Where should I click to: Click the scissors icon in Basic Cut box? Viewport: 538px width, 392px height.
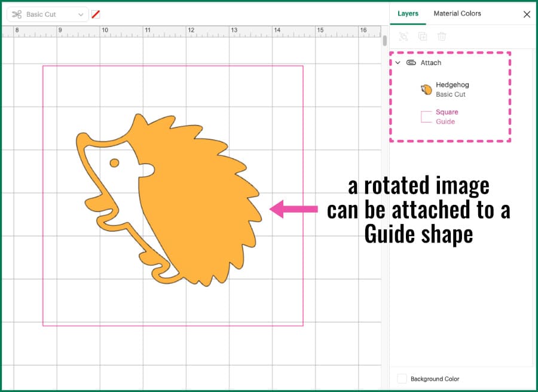click(x=17, y=14)
